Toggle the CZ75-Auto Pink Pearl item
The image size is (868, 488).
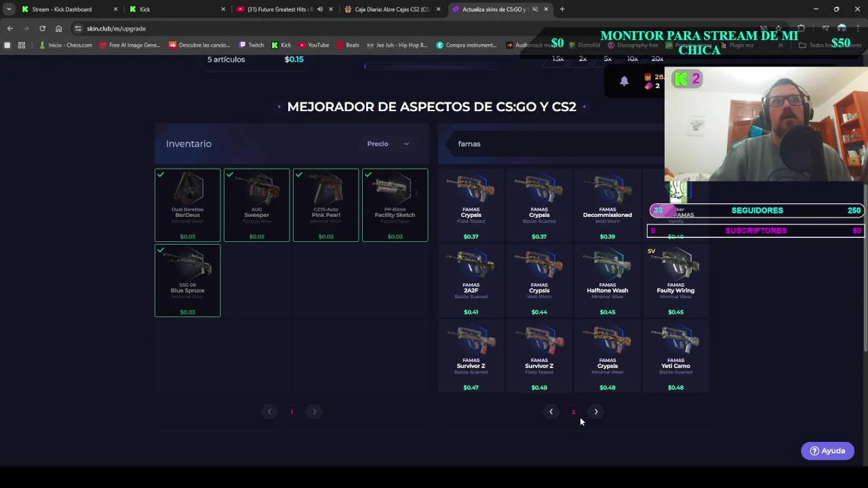pyautogui.click(x=326, y=205)
